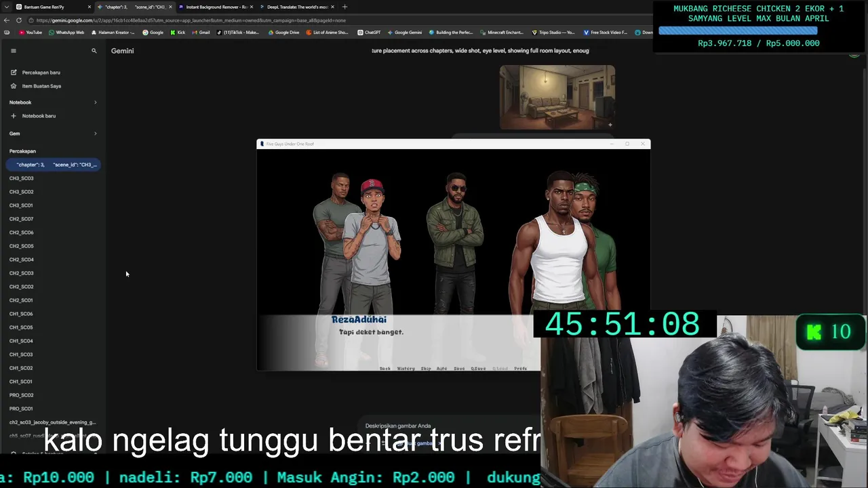The width and height of the screenshot is (868, 488).
Task: Open Gmail bookmark
Action: point(201,33)
